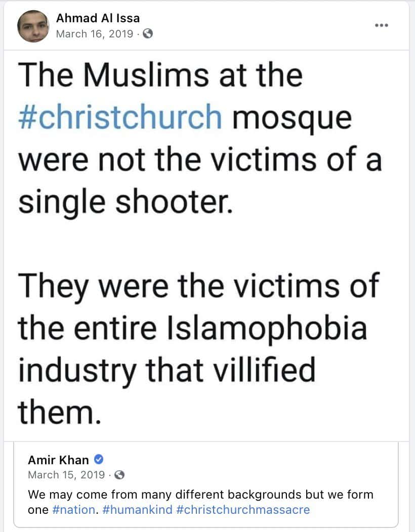
Task: Click the globe privacy icon beside March 15
Action: point(120,475)
